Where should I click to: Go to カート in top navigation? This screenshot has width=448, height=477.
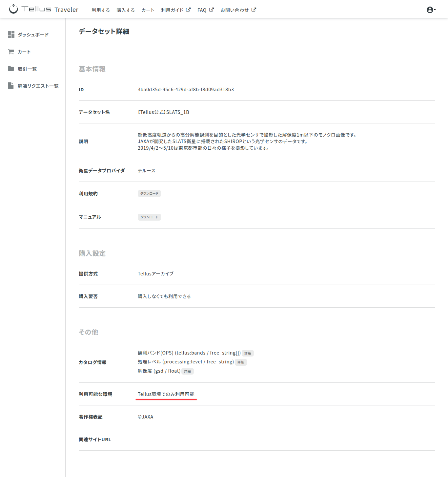(148, 10)
